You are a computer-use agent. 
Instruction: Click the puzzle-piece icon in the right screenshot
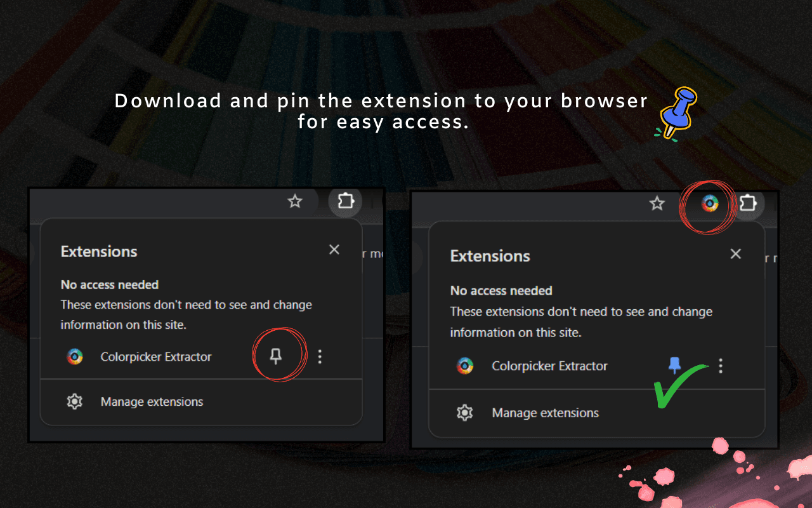click(748, 203)
